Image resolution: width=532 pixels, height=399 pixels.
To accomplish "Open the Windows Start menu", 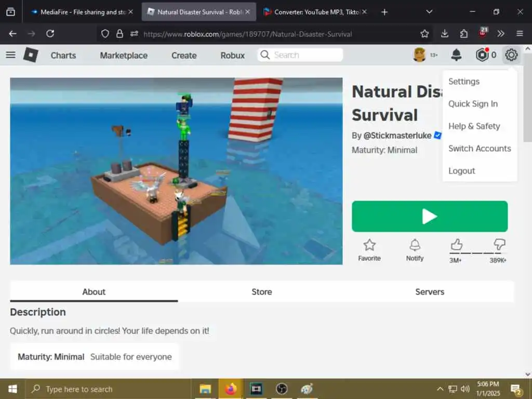I will pos(12,389).
